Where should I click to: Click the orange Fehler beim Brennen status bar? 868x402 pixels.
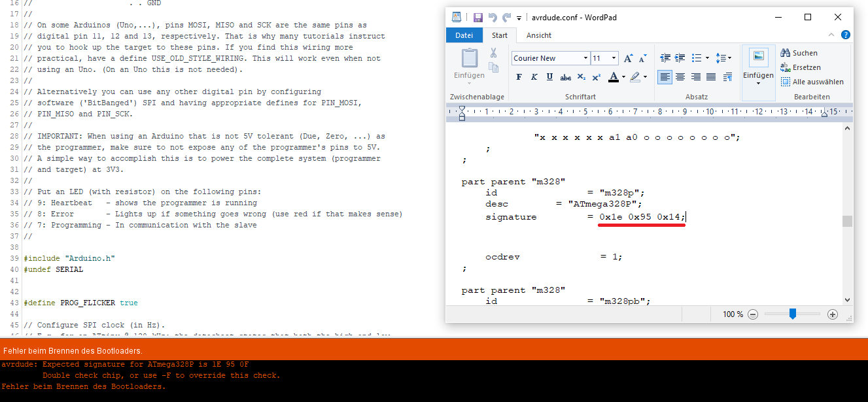[x=434, y=350]
